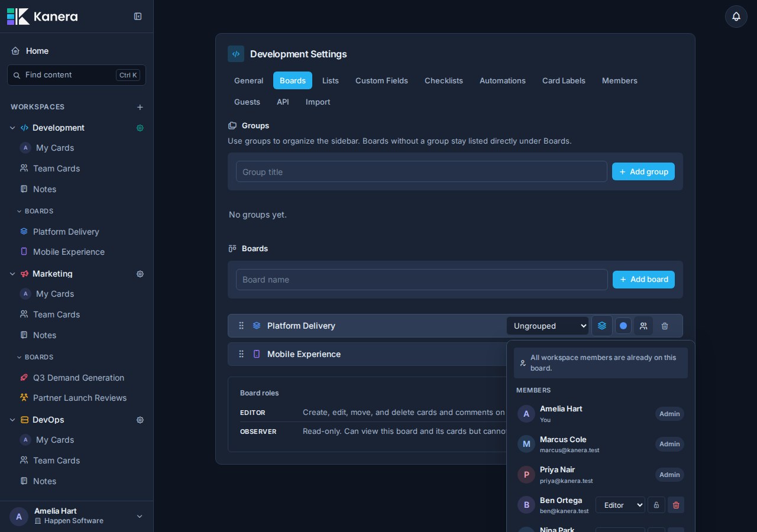
Task: Click the Mobile Experience drag handle
Action: [x=241, y=354]
